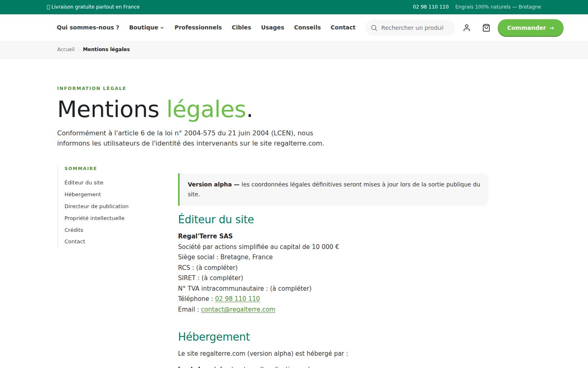The width and height of the screenshot is (588, 368).
Task: Click the Regal'Terre SAS company name
Action: (205, 236)
